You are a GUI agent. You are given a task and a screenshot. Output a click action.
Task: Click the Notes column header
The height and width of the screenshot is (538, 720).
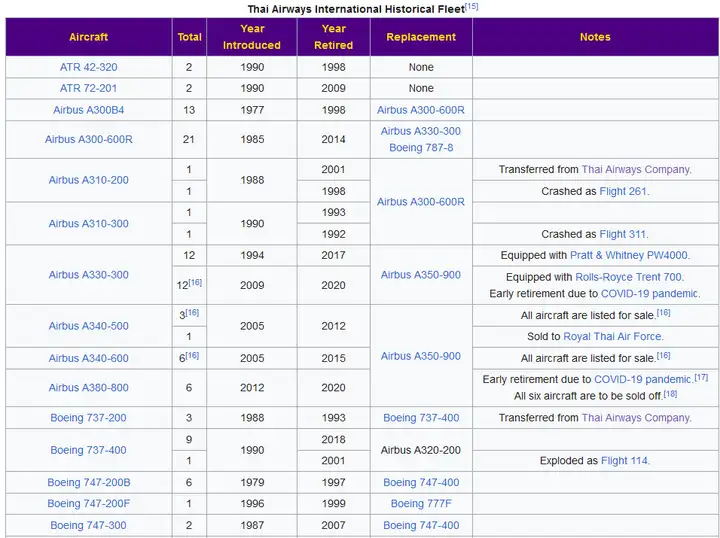click(x=595, y=37)
